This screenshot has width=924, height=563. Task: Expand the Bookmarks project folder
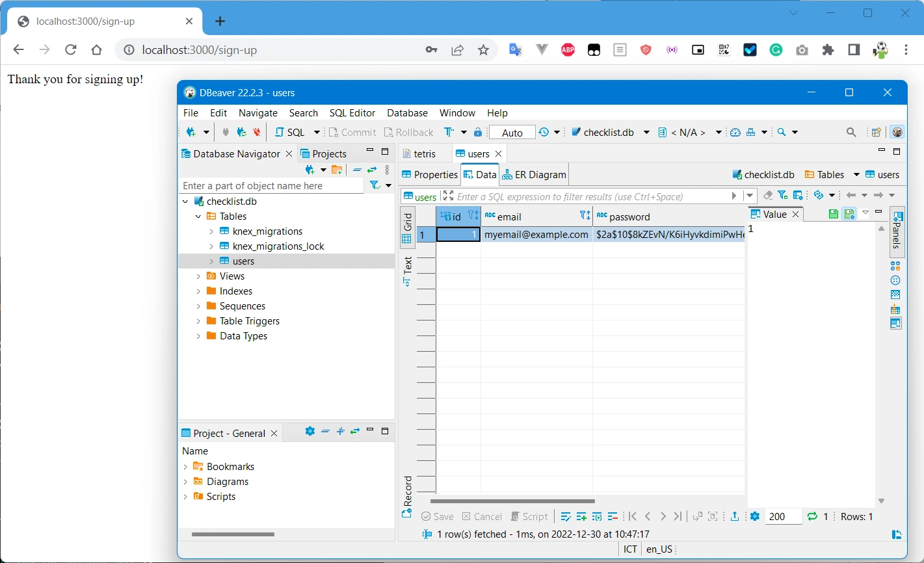tap(185, 467)
